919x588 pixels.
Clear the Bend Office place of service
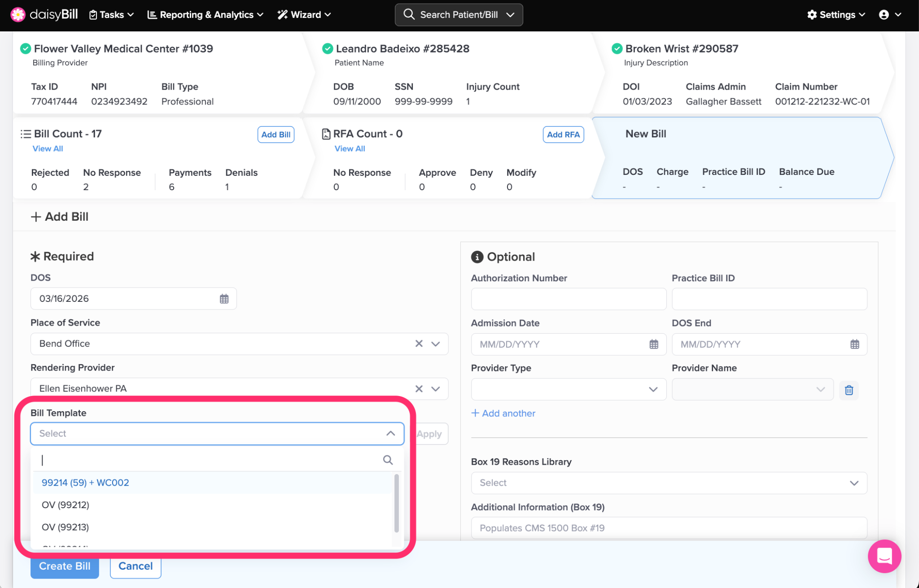(419, 344)
